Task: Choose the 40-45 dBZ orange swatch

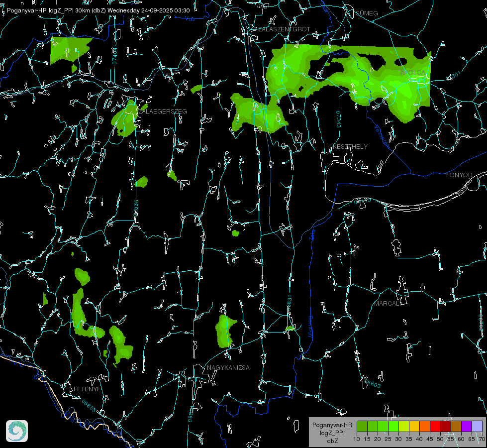Action: tap(425, 426)
